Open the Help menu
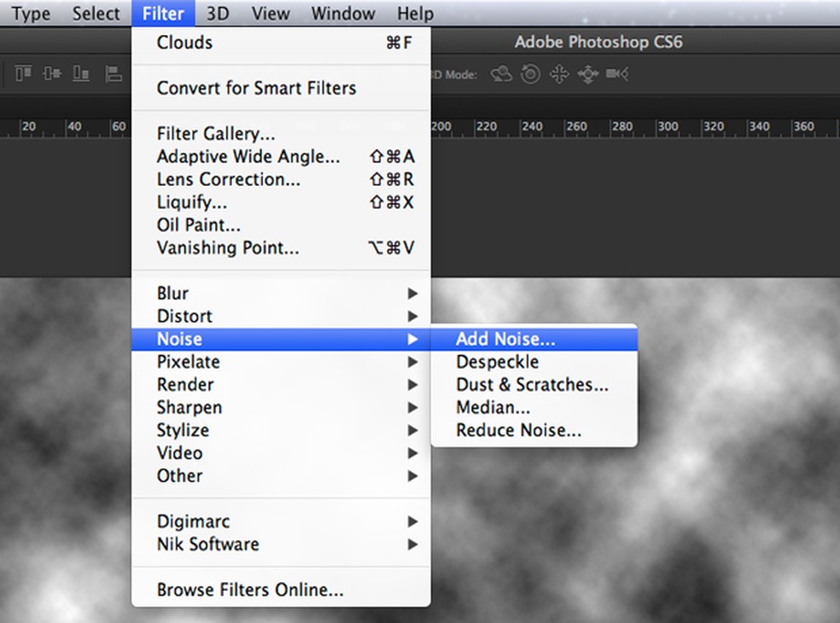The width and height of the screenshot is (840, 623). [x=415, y=14]
